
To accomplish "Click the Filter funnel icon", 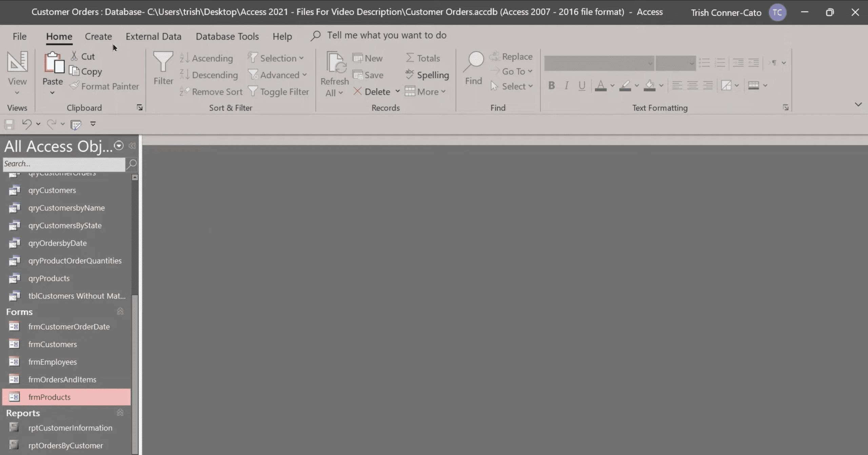I will click(x=163, y=62).
